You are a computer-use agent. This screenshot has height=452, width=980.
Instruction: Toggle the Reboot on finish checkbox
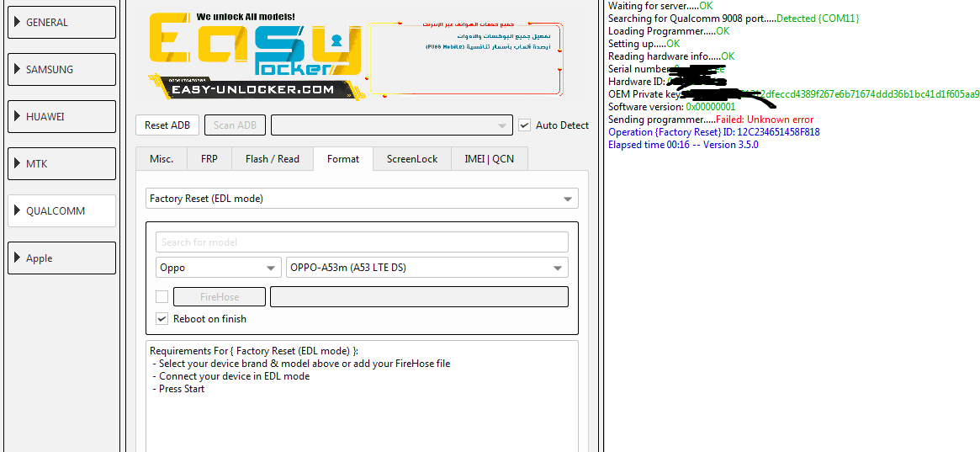[x=162, y=319]
